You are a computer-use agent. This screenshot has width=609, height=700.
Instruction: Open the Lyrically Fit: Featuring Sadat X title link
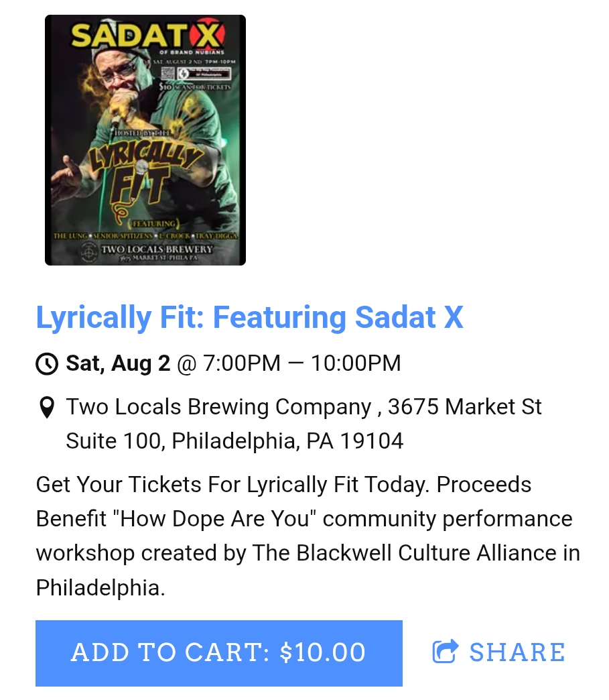249,318
